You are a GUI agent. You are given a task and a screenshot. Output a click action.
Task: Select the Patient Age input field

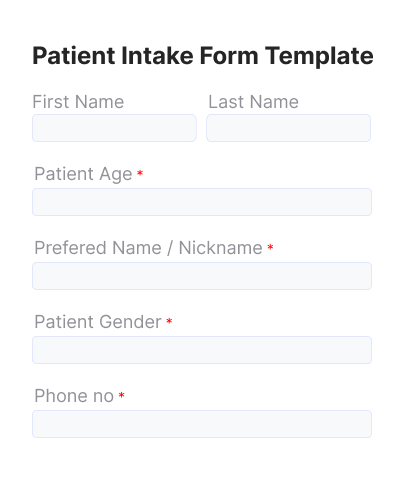[202, 202]
